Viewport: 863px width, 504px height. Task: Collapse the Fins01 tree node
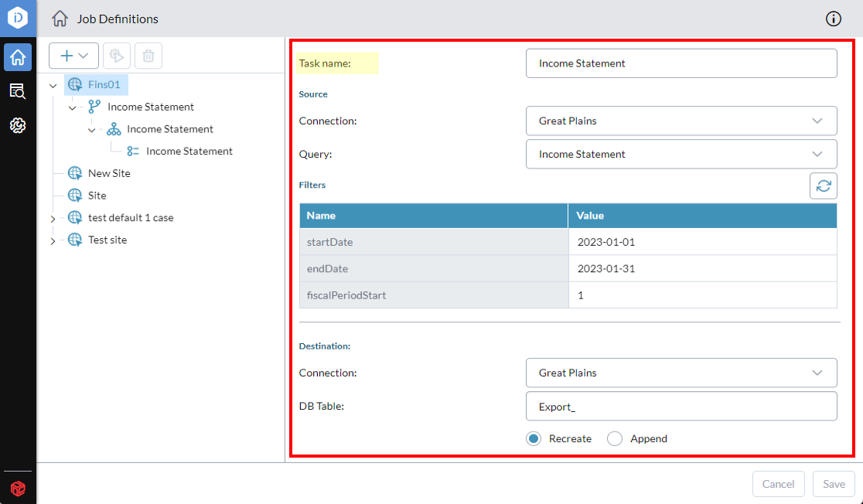[53, 85]
